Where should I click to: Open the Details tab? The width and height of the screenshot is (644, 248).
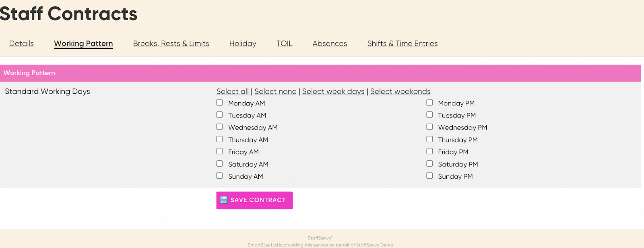tap(21, 43)
